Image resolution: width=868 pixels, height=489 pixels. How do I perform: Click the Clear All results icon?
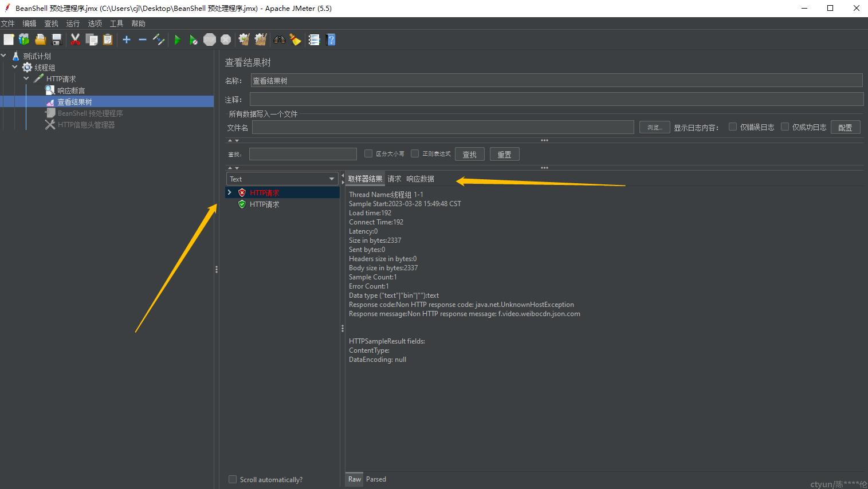(x=261, y=40)
